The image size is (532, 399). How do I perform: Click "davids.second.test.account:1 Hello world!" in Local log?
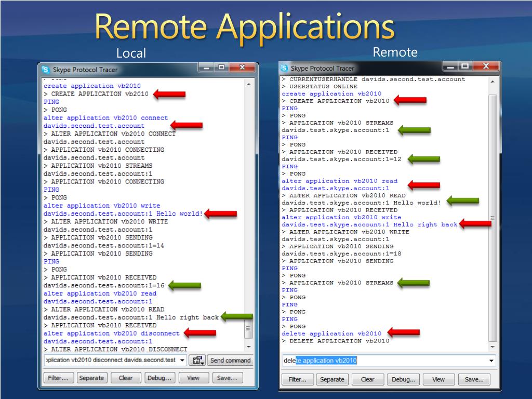(x=123, y=214)
